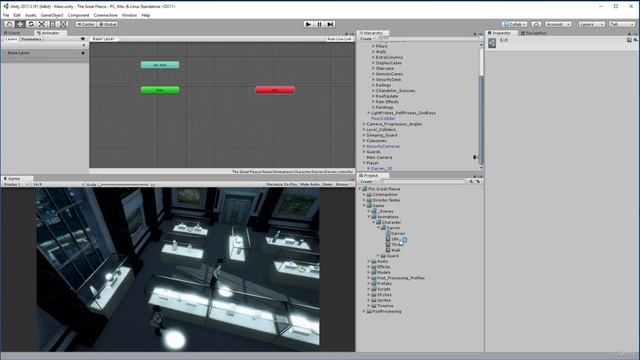Select the Rect Transform tool
640x360 pixels.
(x=53, y=24)
